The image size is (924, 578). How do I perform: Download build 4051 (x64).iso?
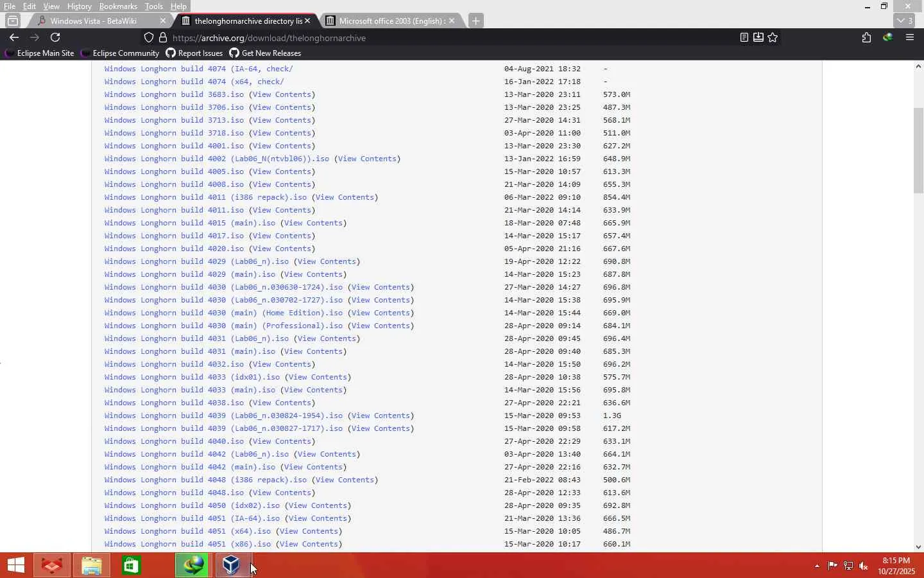click(187, 531)
